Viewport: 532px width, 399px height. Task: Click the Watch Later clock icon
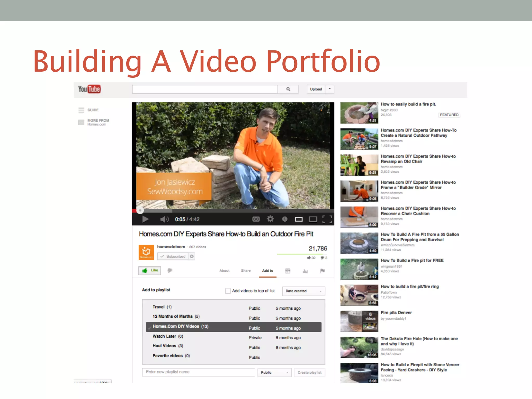pyautogui.click(x=285, y=219)
